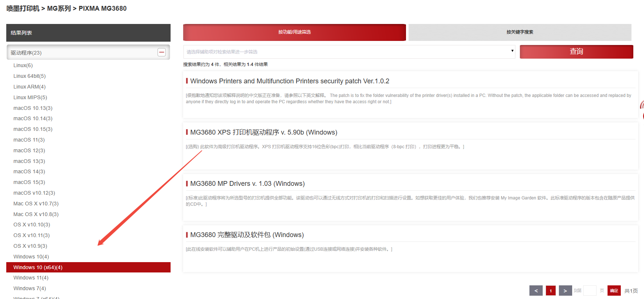Click the 结果列表 panel header
The image size is (644, 299).
(x=88, y=33)
